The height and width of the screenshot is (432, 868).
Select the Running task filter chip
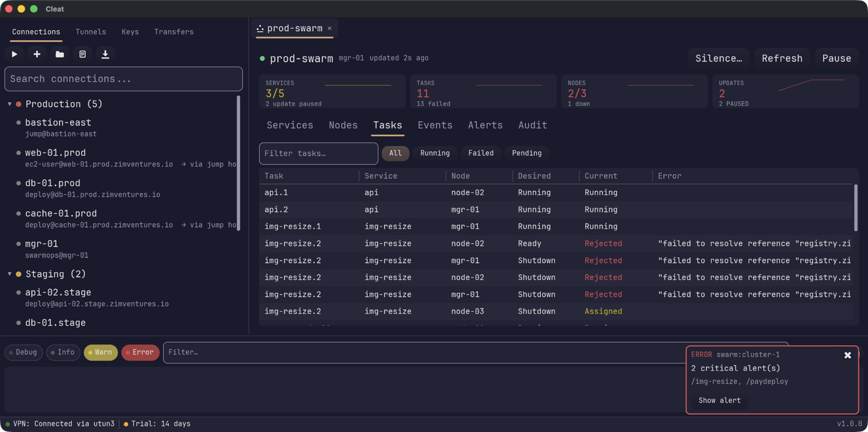[x=435, y=153]
